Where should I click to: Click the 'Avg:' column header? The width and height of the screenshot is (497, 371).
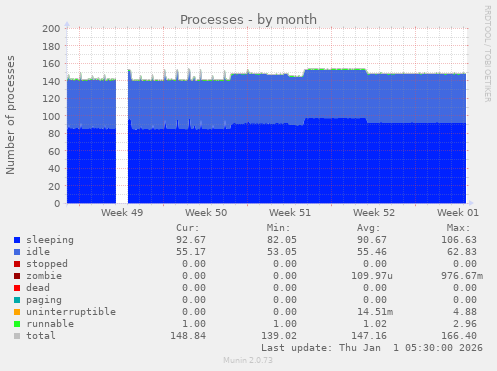tap(369, 228)
